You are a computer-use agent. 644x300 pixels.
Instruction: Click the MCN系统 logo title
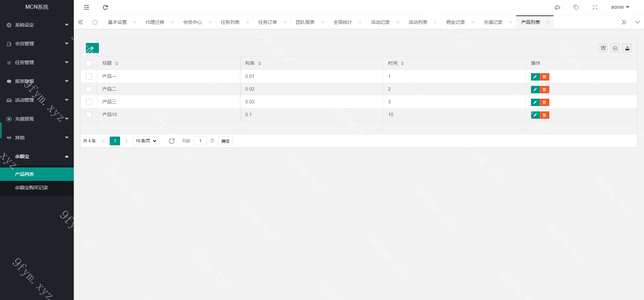click(37, 7)
